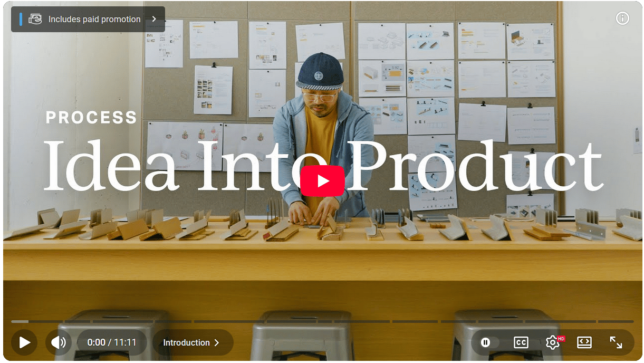Start playback with the bottom-left play button
The width and height of the screenshot is (644, 363).
24,342
